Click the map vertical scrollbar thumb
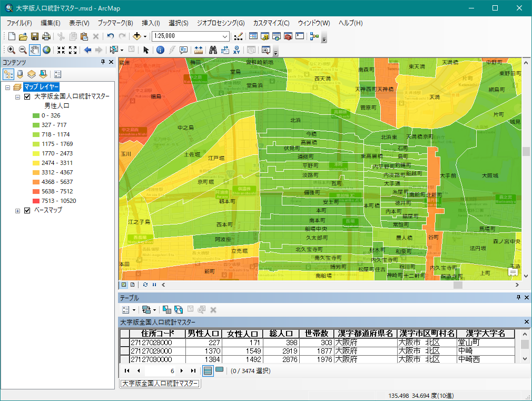The image size is (532, 401). click(x=526, y=151)
